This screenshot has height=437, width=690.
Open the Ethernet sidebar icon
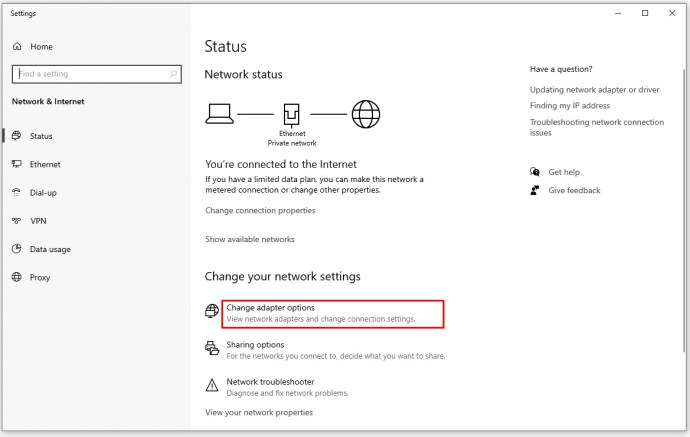(x=16, y=164)
